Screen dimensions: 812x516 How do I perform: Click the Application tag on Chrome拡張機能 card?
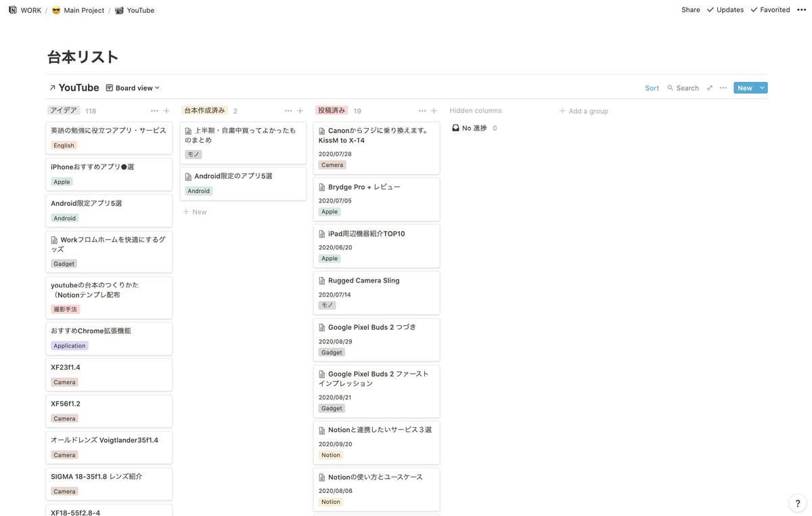coord(70,346)
